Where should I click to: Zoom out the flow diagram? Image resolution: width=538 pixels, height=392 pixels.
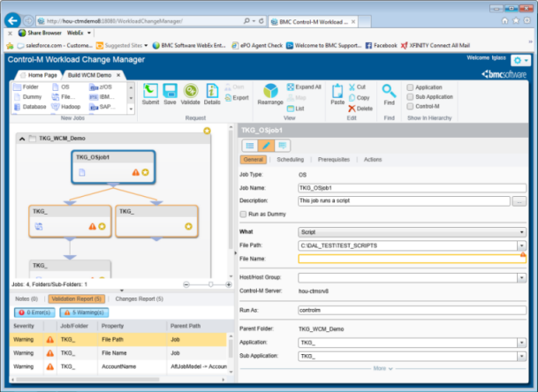186,284
